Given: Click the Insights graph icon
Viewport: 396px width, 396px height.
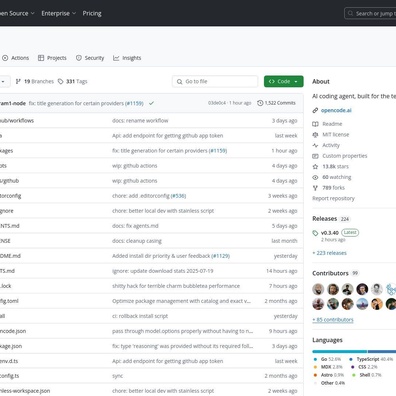Looking at the screenshot, I should tap(116, 58).
